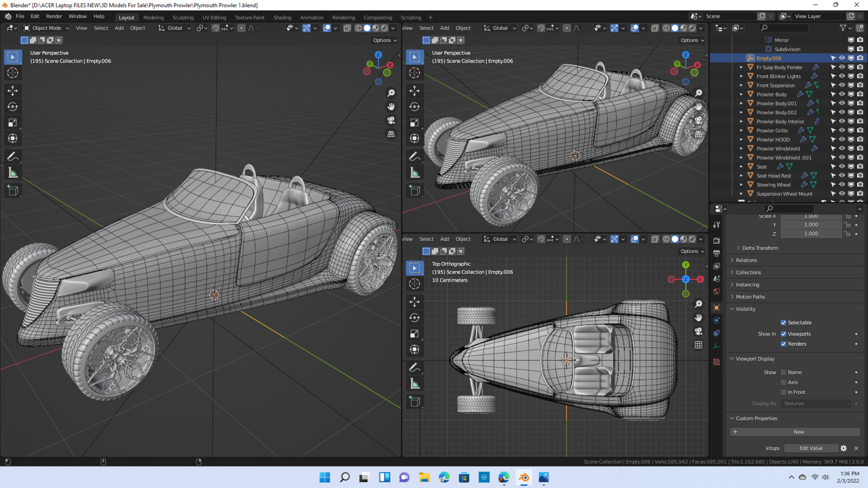The height and width of the screenshot is (488, 868).
Task: Click the Scale Y value field
Action: 811,224
